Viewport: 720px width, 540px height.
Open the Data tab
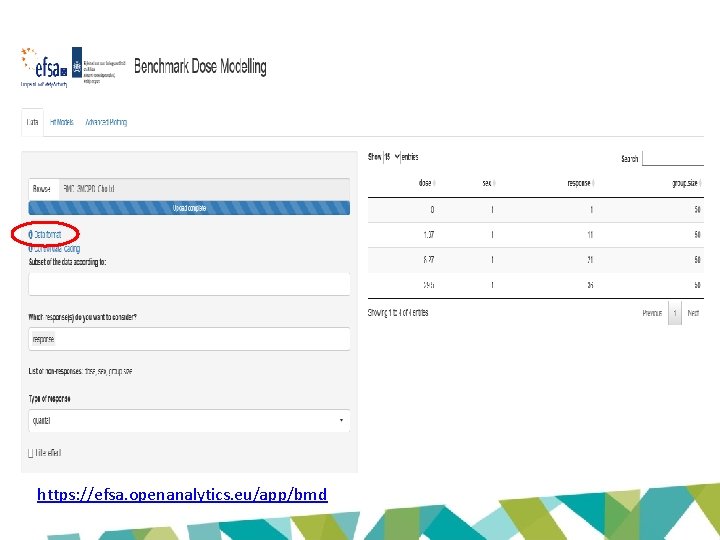(32, 122)
